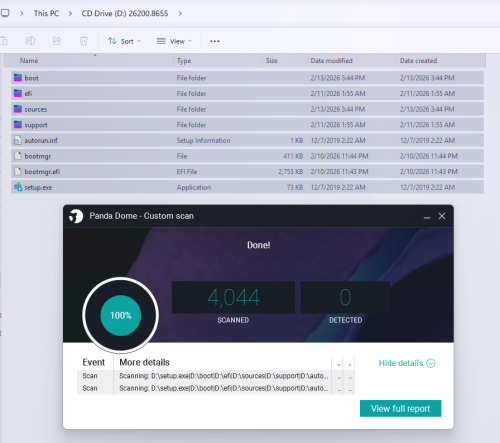Click the 100% scan progress circle
Viewport: 500px width, 443px height.
point(121,315)
